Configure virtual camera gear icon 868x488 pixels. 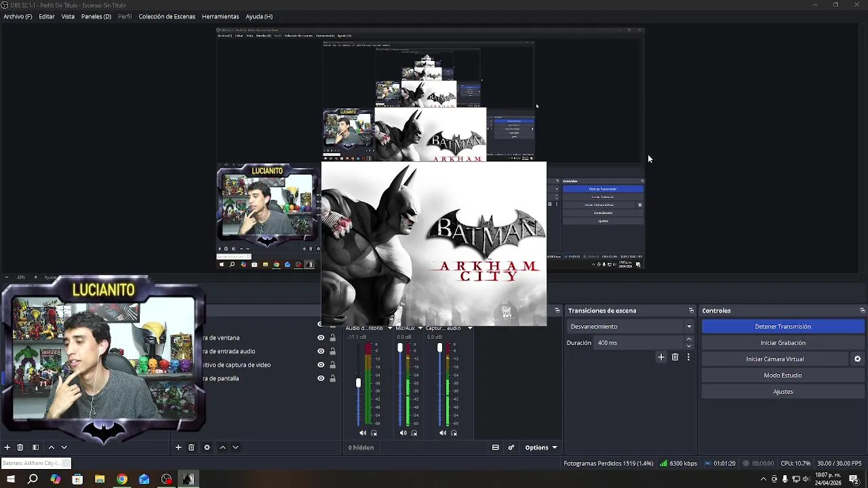tap(857, 359)
